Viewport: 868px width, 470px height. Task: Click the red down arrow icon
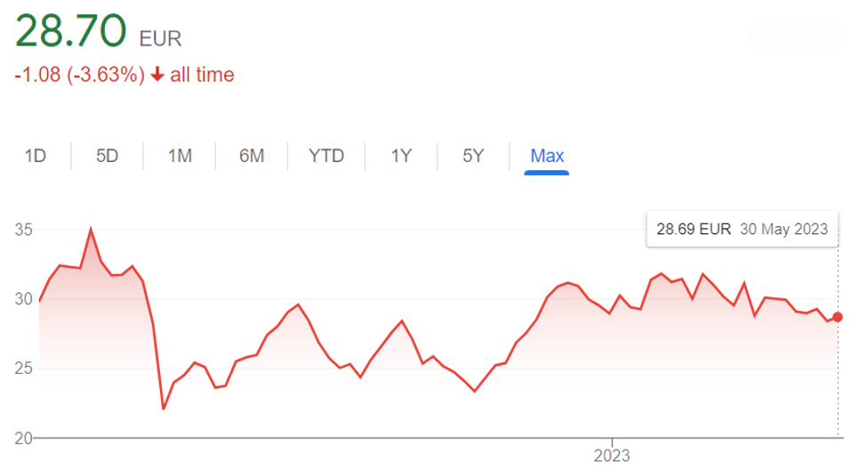(x=157, y=76)
